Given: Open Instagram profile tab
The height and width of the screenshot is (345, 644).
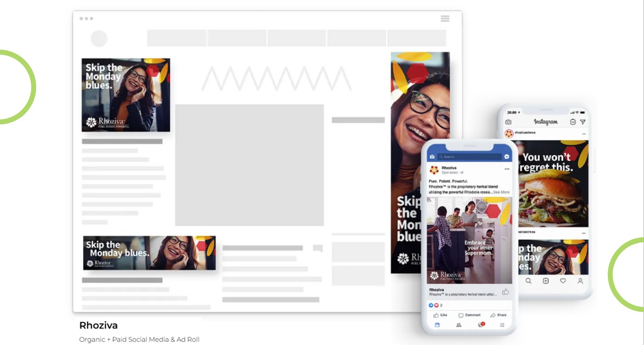Looking at the screenshot, I should [x=580, y=281].
